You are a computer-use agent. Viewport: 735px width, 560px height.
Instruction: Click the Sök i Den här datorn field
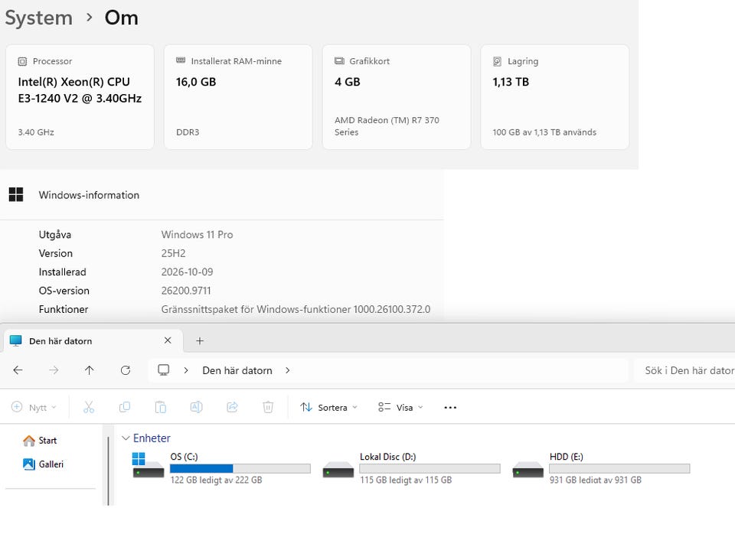pyautogui.click(x=684, y=370)
